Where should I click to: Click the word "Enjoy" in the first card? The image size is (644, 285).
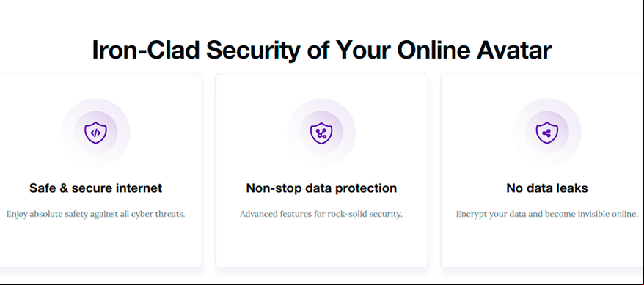pyautogui.click(x=15, y=215)
